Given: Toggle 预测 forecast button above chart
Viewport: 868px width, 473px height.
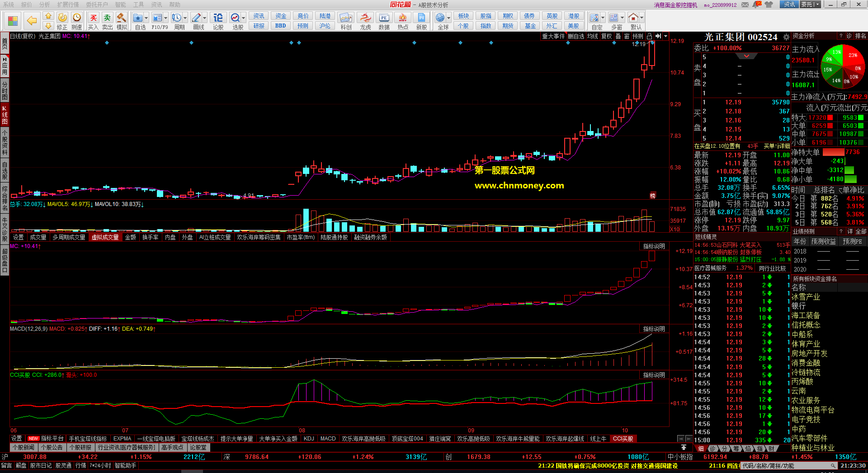Looking at the screenshot, I should pos(638,36).
